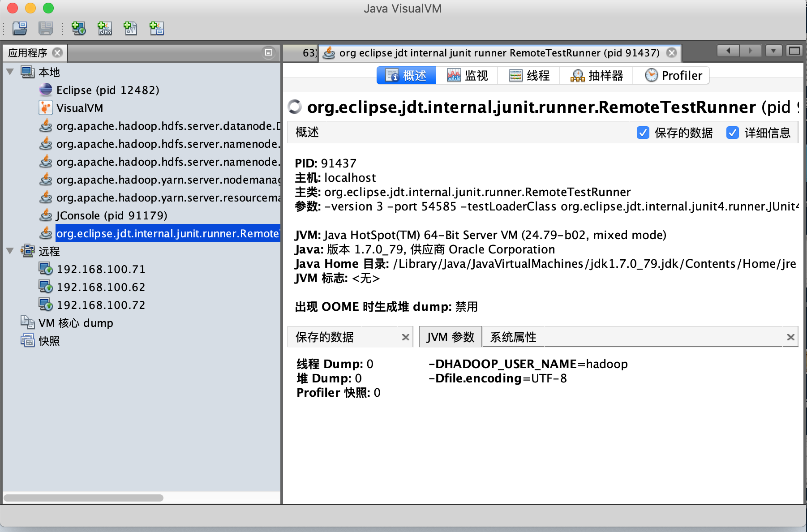Open the Profiler tab
The width and height of the screenshot is (807, 532).
click(x=672, y=75)
